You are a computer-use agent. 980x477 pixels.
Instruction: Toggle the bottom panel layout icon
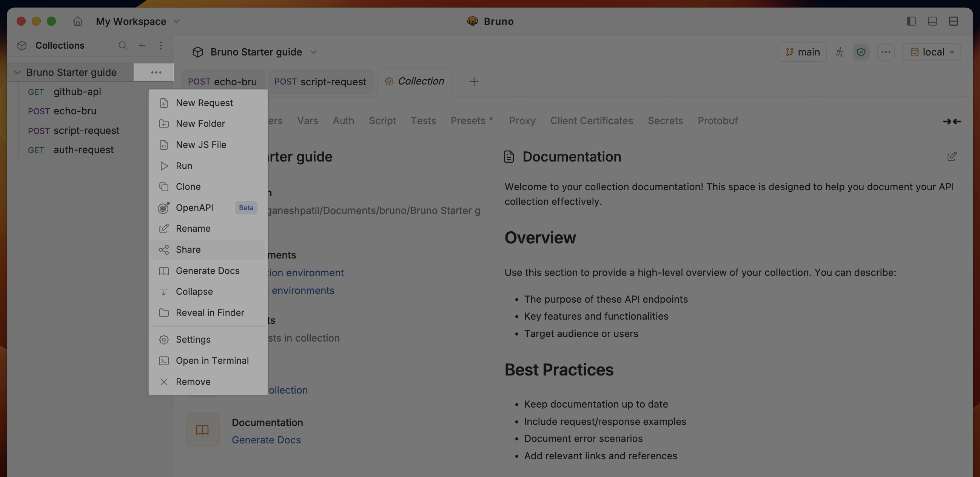click(932, 21)
